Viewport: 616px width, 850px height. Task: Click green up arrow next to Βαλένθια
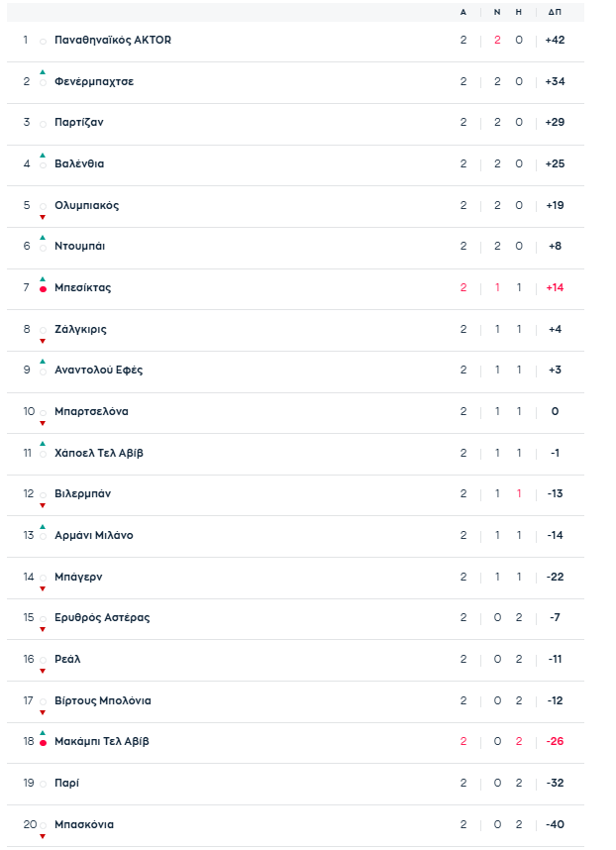43,156
